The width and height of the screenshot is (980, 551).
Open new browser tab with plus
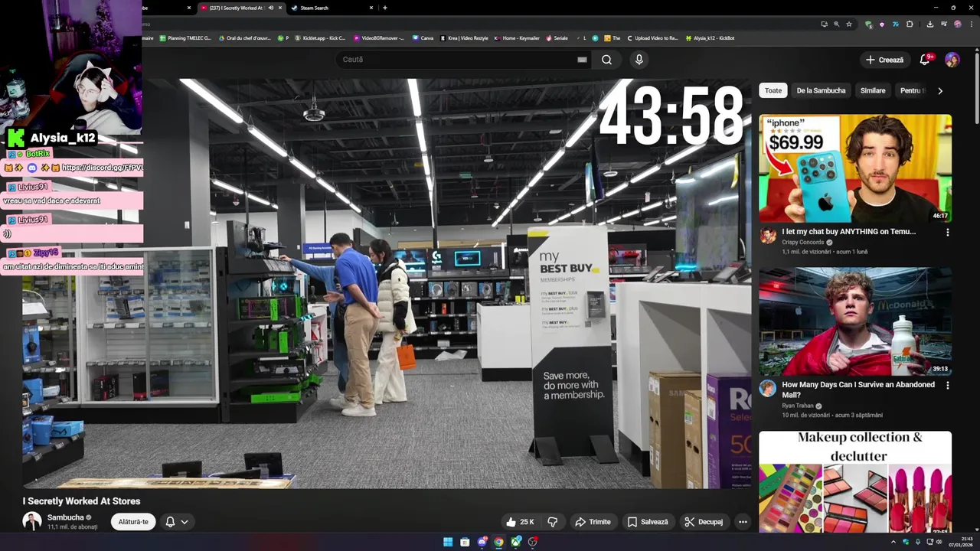coord(384,8)
